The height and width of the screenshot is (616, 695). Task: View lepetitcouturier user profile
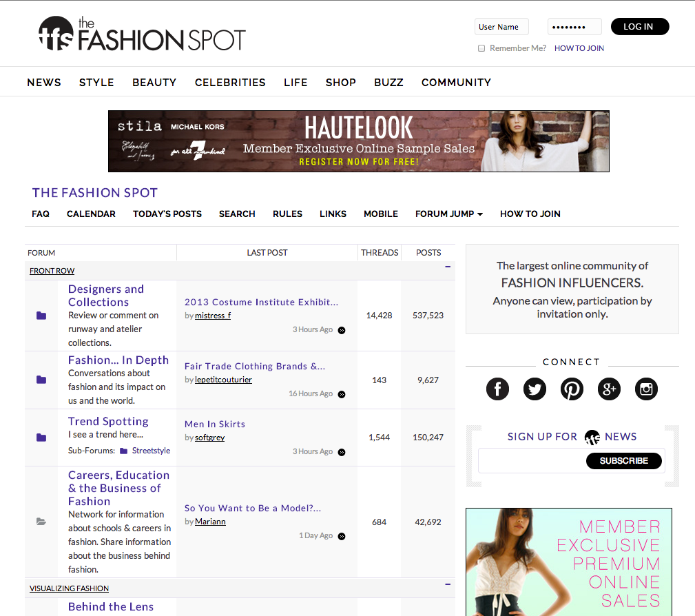[223, 380]
